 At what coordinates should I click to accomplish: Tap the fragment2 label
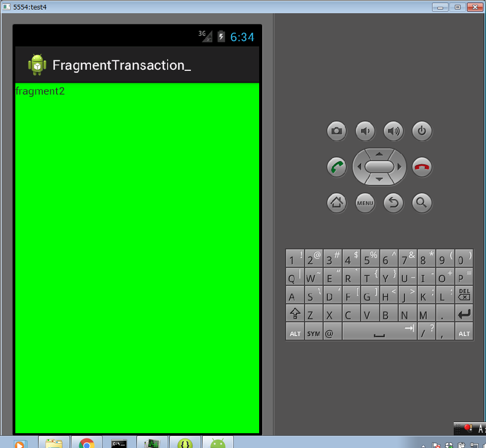(x=40, y=91)
